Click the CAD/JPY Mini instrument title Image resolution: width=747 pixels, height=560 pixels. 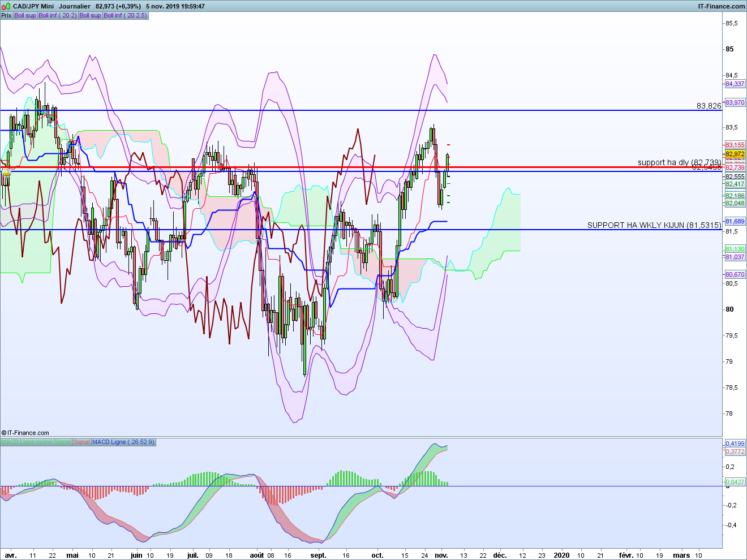point(33,6)
